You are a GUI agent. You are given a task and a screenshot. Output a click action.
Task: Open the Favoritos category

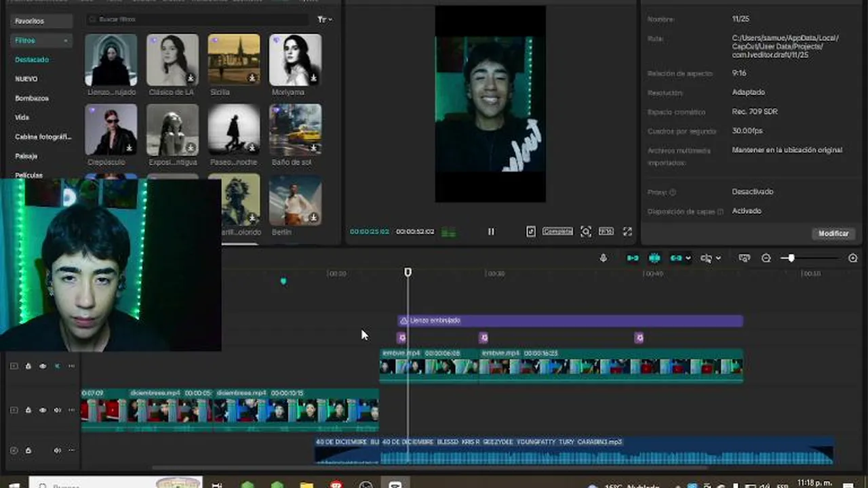(41, 22)
